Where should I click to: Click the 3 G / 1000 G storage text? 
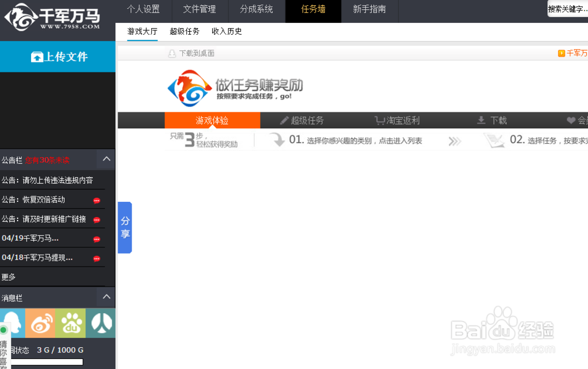pyautogui.click(x=60, y=350)
